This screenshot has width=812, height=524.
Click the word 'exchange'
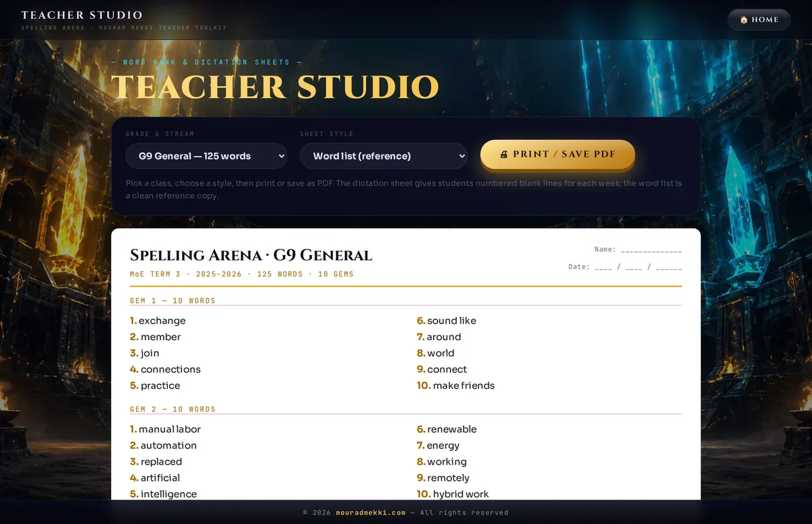click(x=162, y=320)
